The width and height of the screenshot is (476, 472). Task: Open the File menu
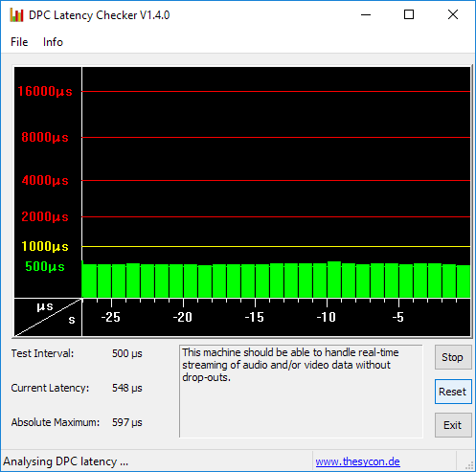pos(19,42)
